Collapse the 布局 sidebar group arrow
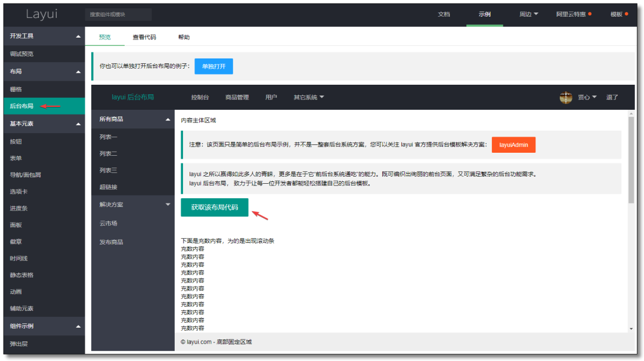Screen dimensions: 644x361 pyautogui.click(x=78, y=72)
